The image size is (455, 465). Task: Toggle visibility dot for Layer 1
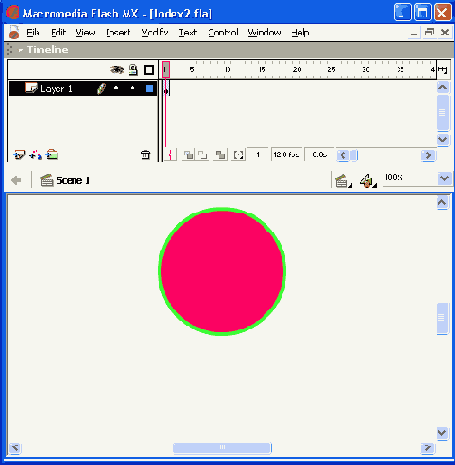pyautogui.click(x=116, y=88)
